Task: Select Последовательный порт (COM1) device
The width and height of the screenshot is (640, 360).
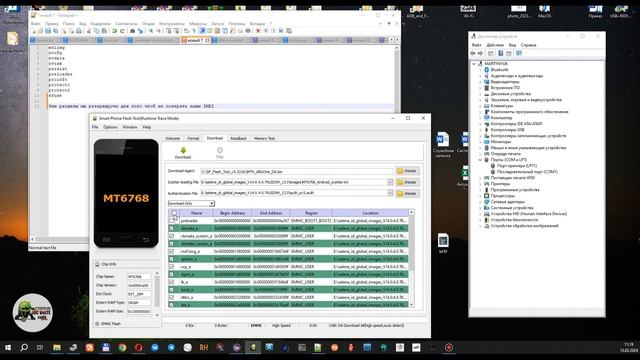Action: [527, 172]
